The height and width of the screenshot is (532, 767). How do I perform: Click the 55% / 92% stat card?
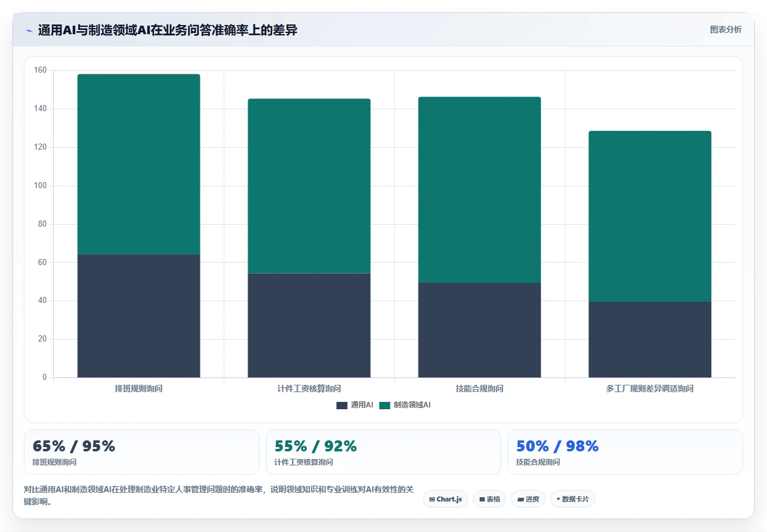[383, 452]
